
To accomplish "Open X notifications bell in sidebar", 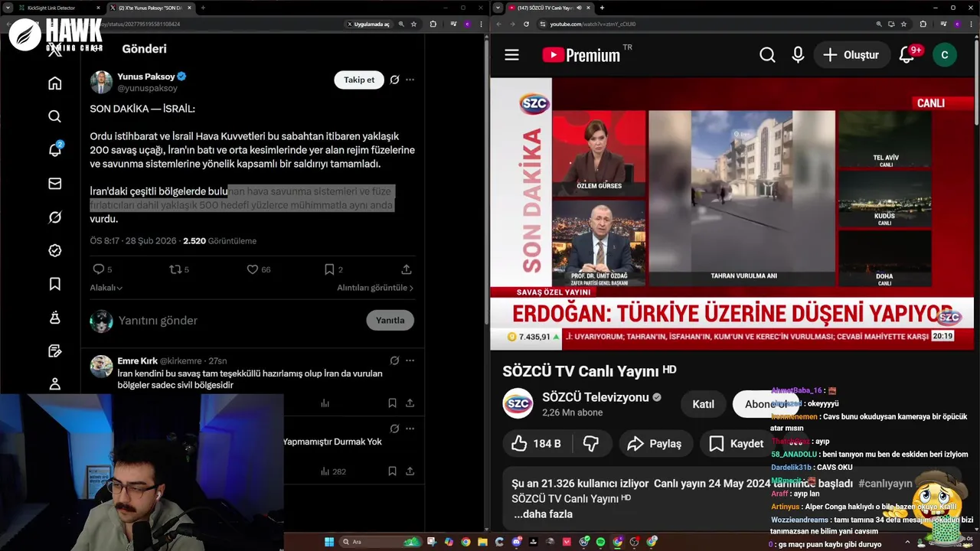I will (55, 150).
